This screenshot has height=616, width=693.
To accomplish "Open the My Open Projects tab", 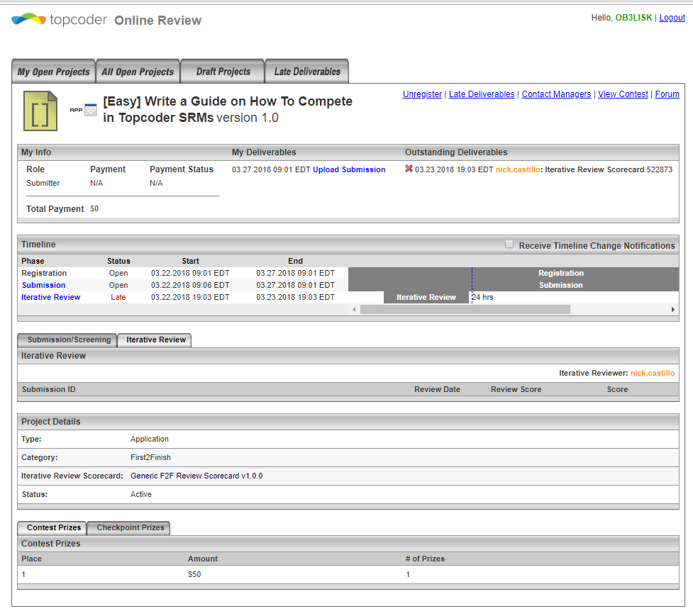I will click(53, 72).
